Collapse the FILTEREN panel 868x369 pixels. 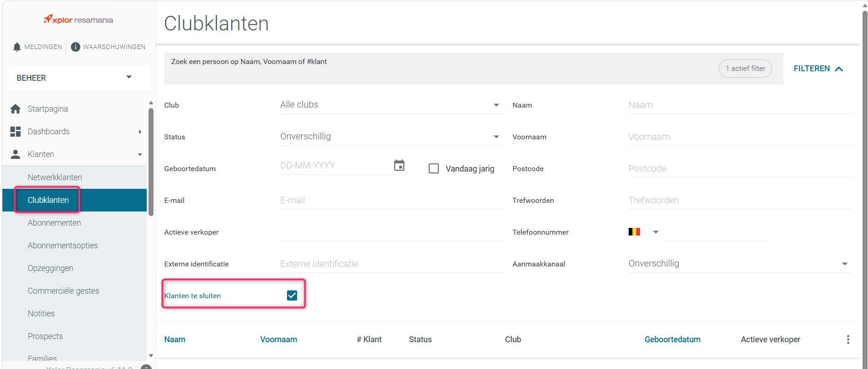(818, 69)
